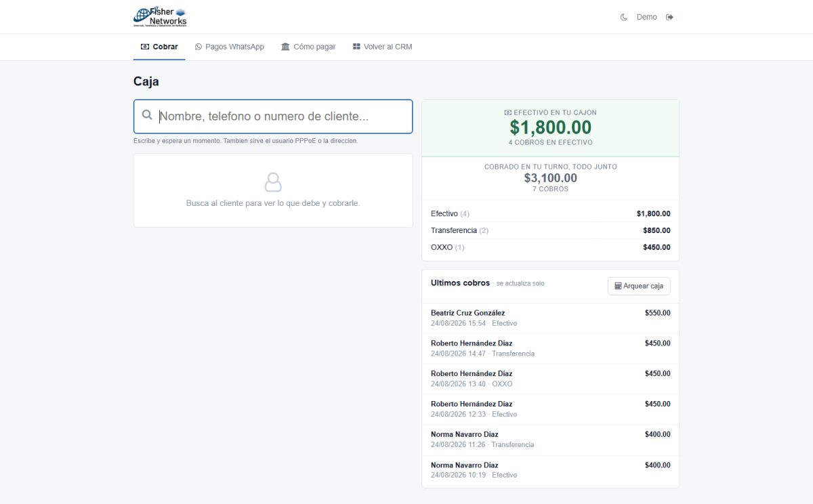Click the large green $1,800.00 cash total
This screenshot has height=504, width=813.
pyautogui.click(x=551, y=127)
